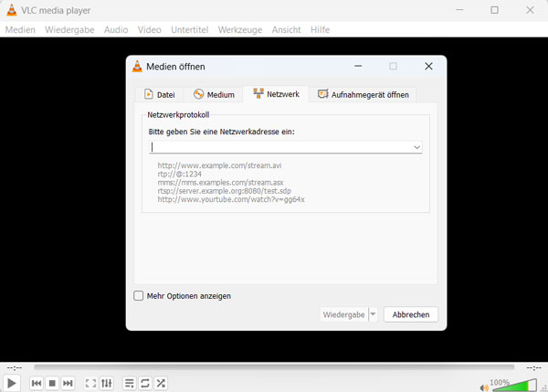Skip to the previous media track
548x392 pixels.
pos(37,383)
